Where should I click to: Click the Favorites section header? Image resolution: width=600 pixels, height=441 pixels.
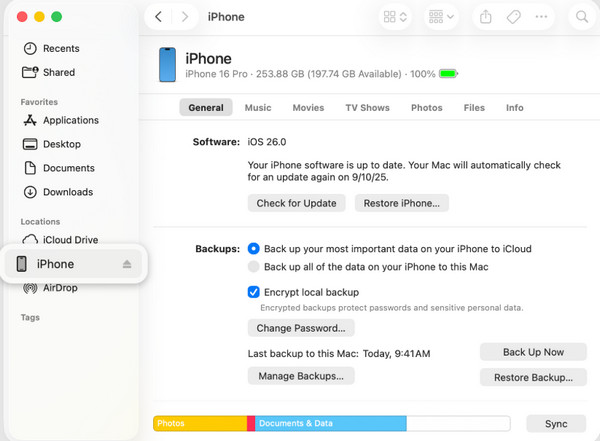pyautogui.click(x=39, y=102)
